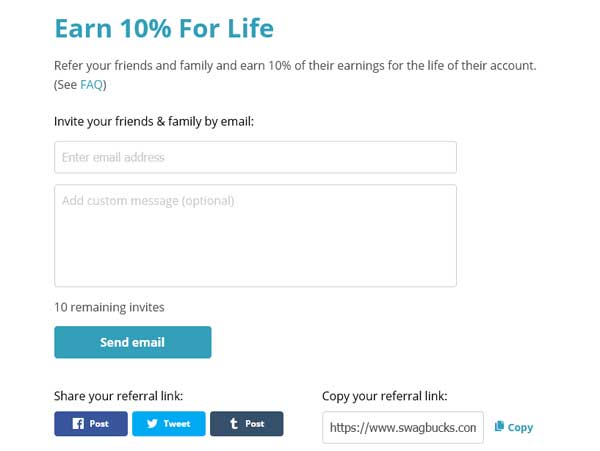Click the Twitter bird icon

pyautogui.click(x=152, y=423)
